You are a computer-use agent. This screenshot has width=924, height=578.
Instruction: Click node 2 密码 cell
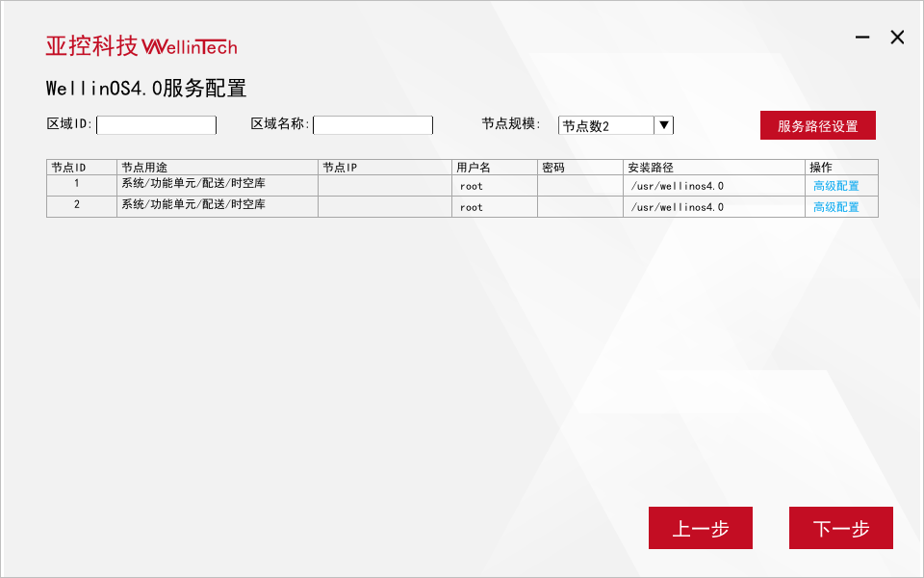(579, 207)
